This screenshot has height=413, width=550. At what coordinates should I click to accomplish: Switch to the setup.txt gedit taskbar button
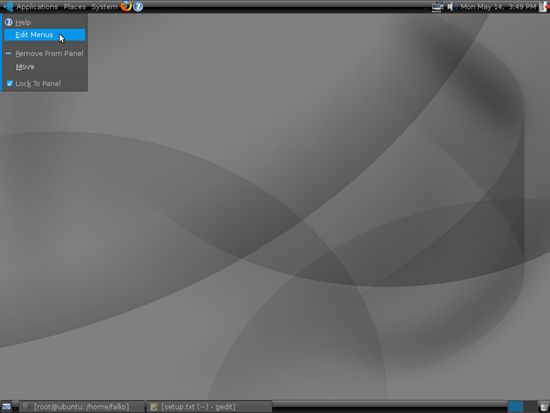209,407
